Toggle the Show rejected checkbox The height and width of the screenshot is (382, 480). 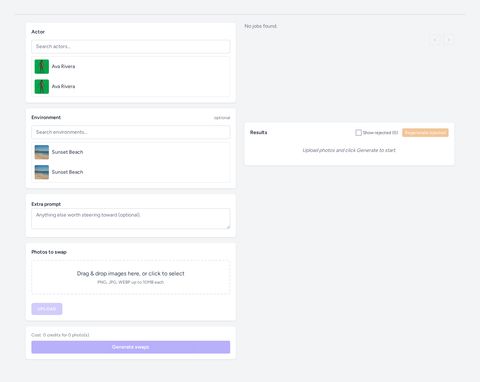(x=358, y=133)
